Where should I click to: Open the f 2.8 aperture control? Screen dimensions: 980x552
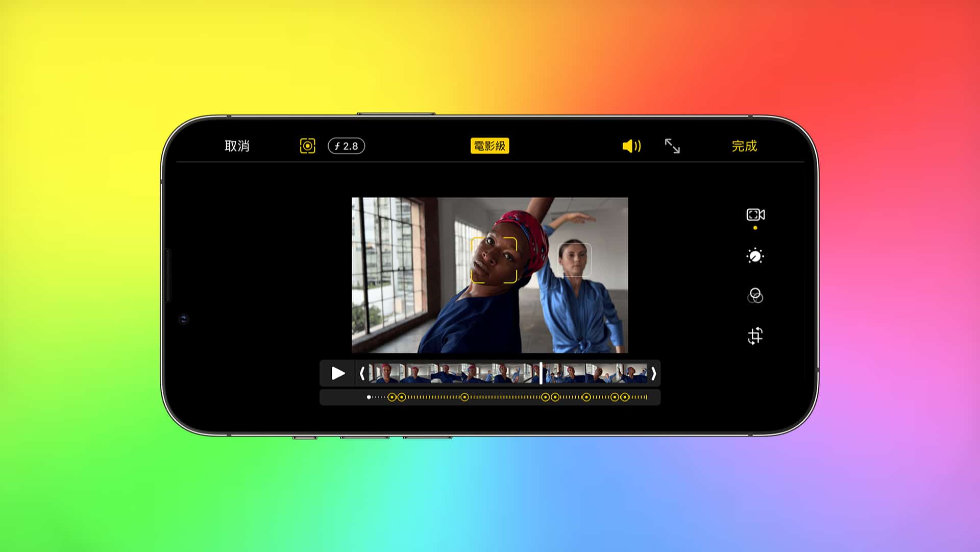[346, 146]
